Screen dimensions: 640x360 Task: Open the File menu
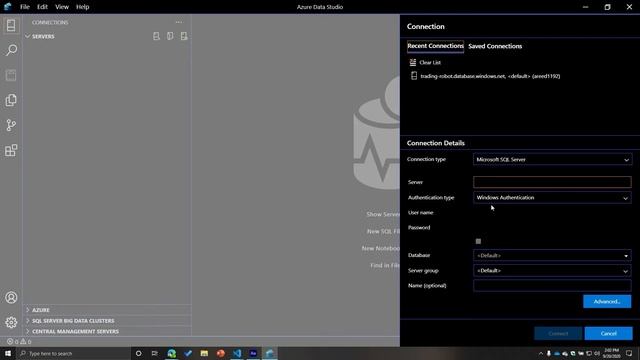pyautogui.click(x=24, y=7)
